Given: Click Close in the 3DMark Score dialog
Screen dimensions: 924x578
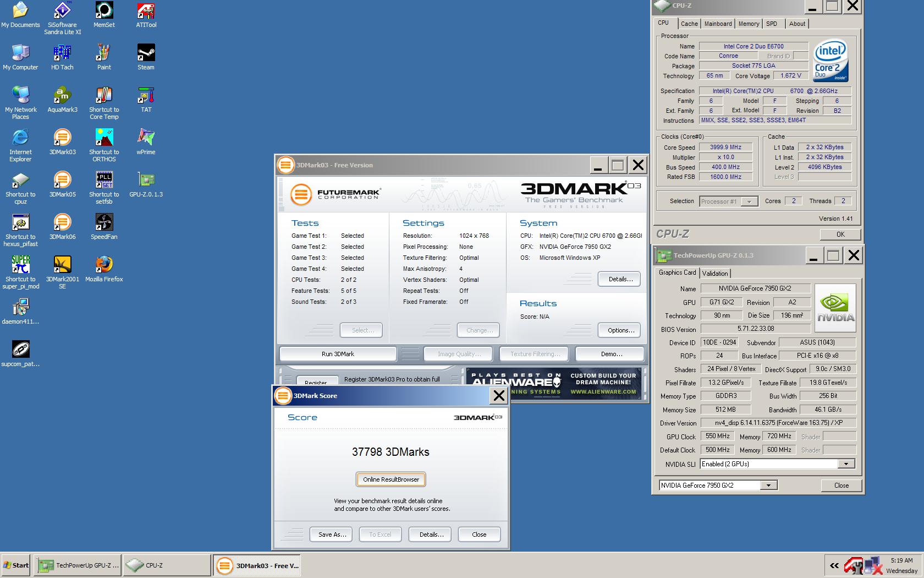Looking at the screenshot, I should (x=479, y=535).
